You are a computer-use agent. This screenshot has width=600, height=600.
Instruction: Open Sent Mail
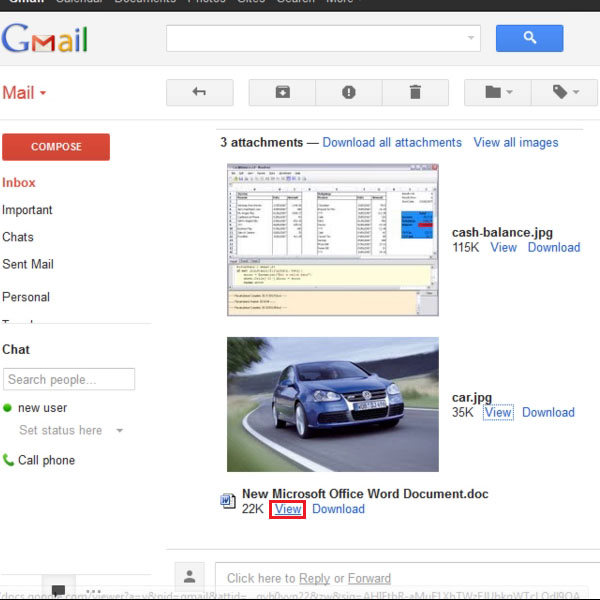(x=28, y=264)
